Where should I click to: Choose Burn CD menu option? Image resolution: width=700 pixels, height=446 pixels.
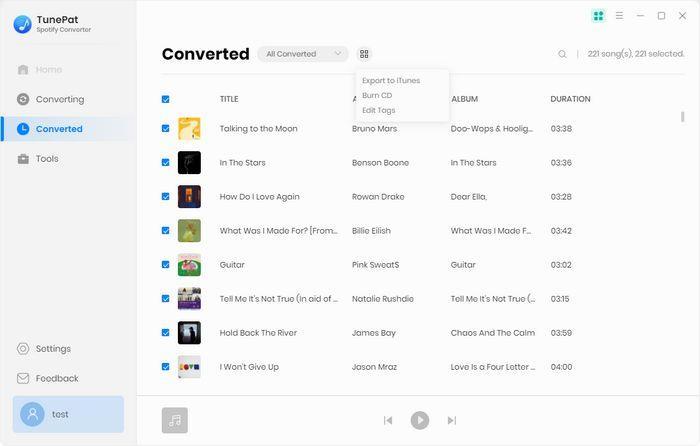tap(377, 95)
